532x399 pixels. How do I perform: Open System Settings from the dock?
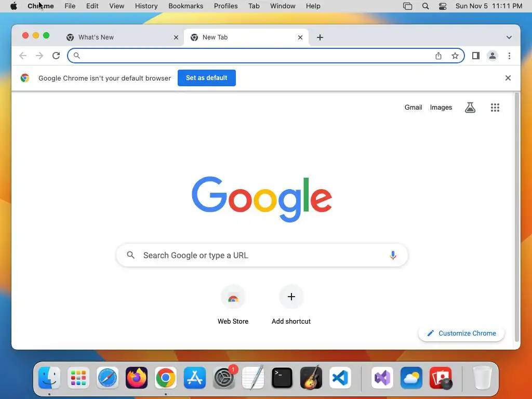224,378
